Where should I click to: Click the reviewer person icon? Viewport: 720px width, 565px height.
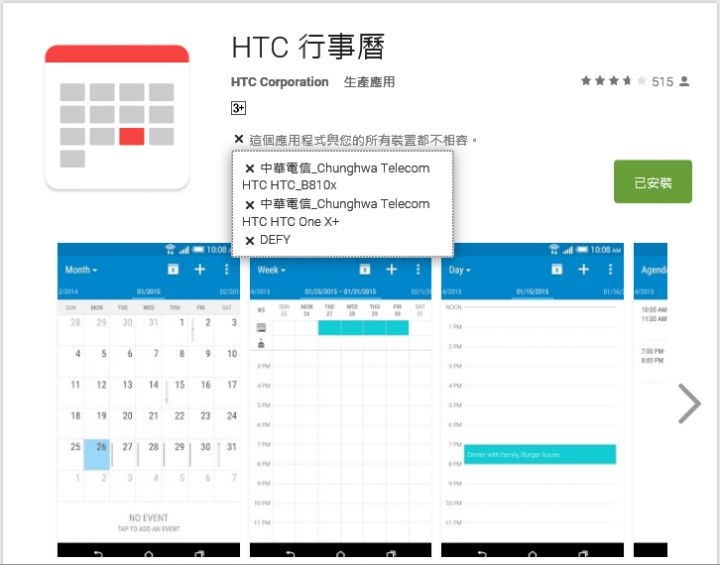[x=684, y=82]
